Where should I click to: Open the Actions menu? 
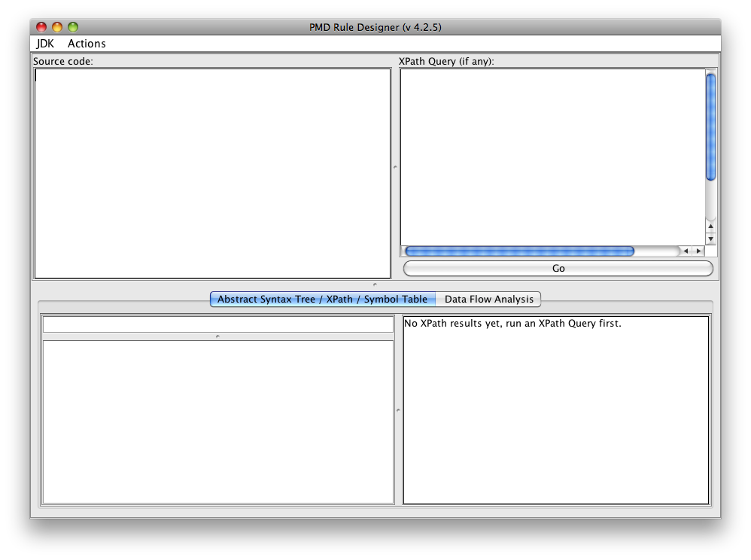pyautogui.click(x=87, y=44)
